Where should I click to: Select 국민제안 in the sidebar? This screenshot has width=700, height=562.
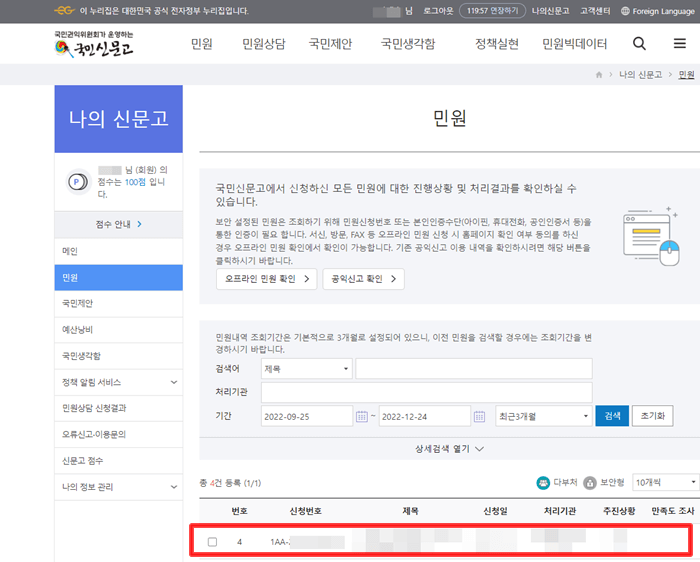(118, 304)
